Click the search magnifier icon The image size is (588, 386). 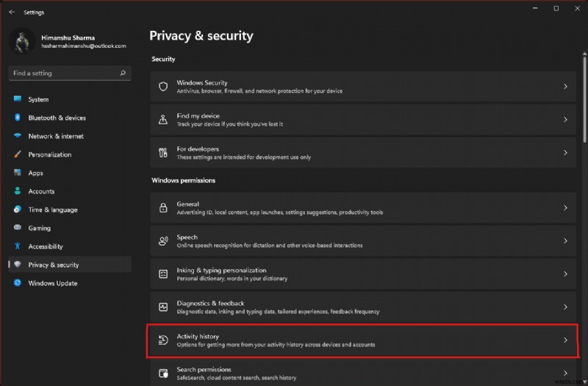(123, 73)
